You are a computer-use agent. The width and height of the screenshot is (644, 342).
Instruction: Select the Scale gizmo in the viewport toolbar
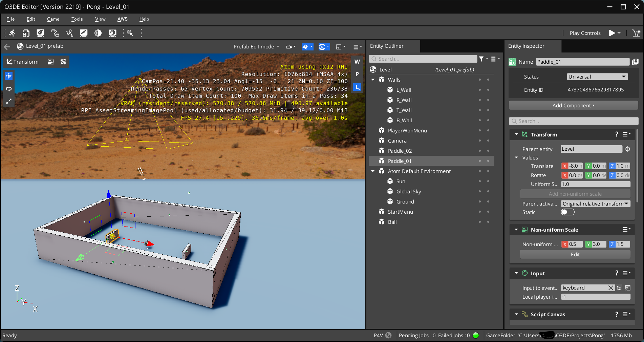click(x=8, y=101)
